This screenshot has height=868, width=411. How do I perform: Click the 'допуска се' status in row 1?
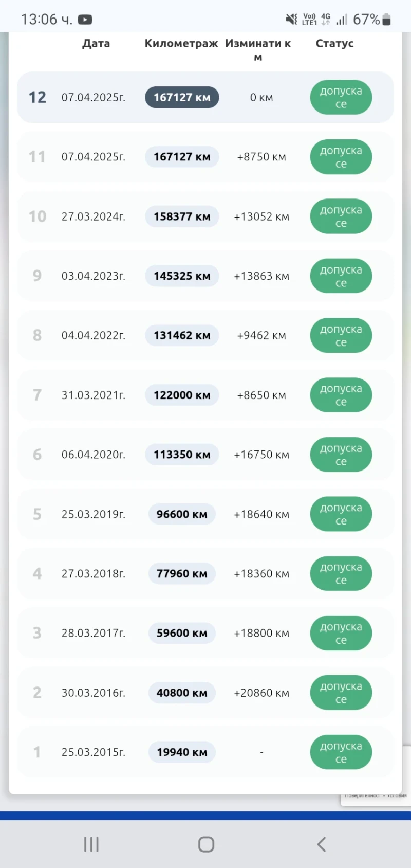pyautogui.click(x=341, y=752)
